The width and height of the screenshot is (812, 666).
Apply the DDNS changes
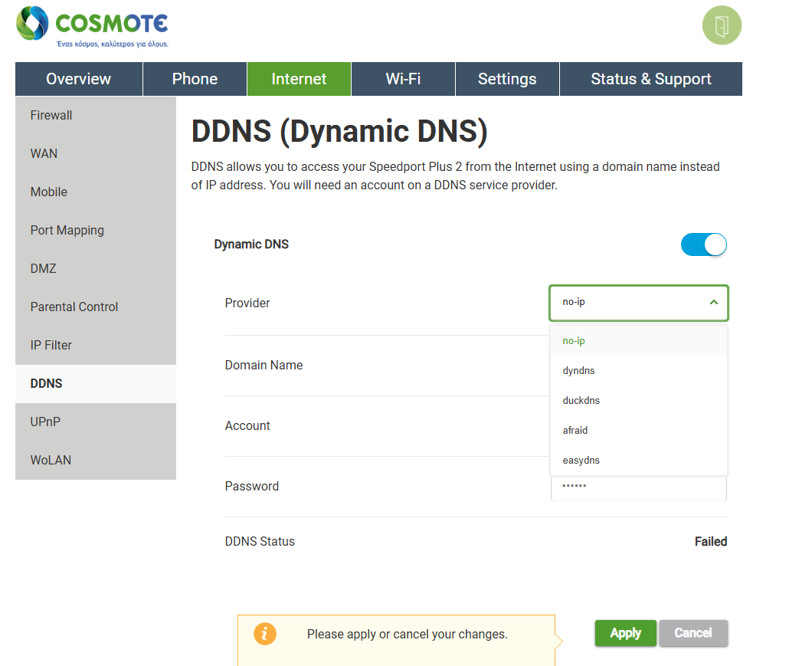626,633
